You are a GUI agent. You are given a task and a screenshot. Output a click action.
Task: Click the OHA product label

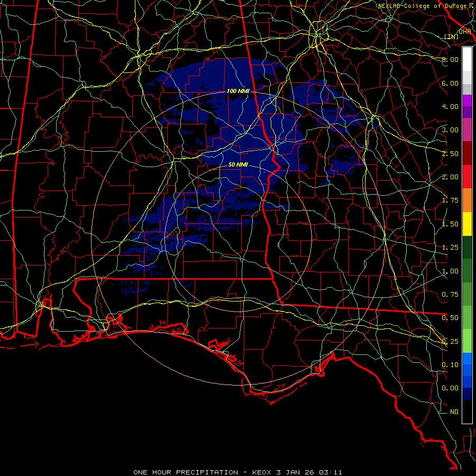464,32
